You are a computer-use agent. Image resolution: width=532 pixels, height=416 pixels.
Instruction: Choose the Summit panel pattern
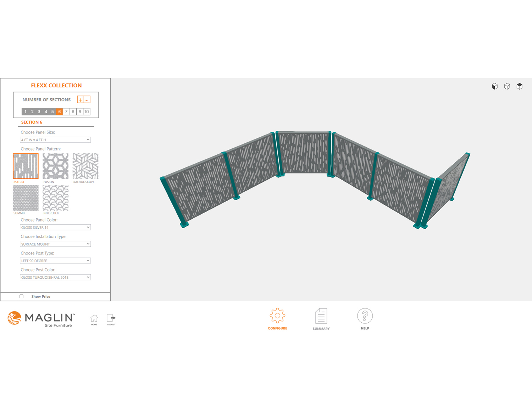coord(26,198)
